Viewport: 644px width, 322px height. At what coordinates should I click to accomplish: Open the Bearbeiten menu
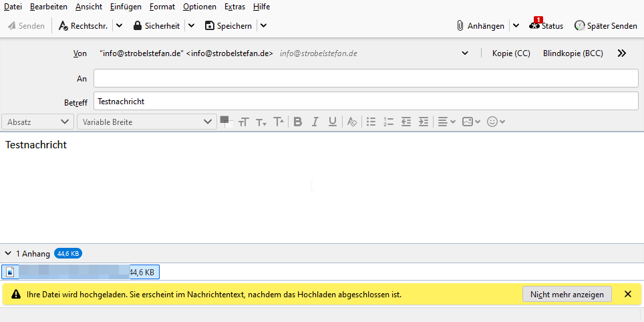49,7
